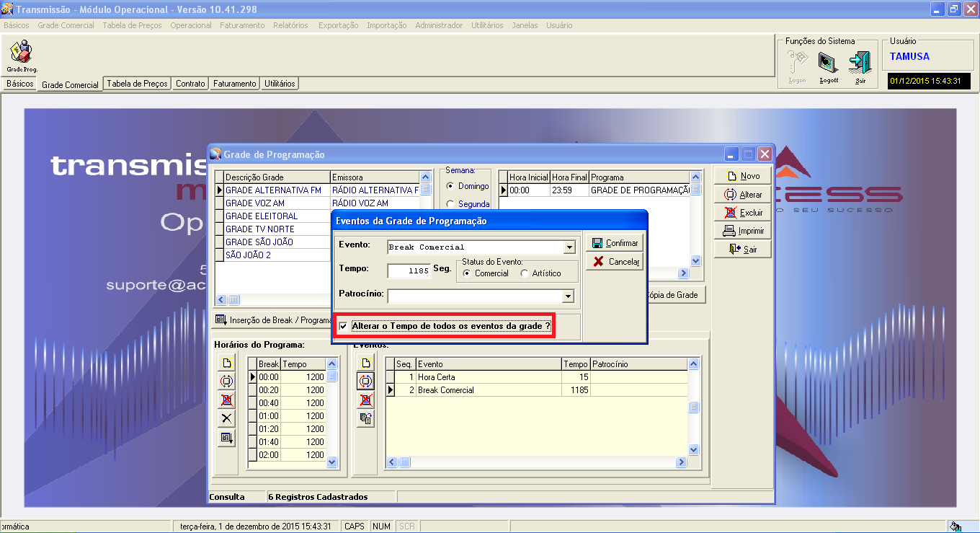Choose Segunda in the Semana options
Viewport: 980px width, 533px height.
(x=450, y=204)
